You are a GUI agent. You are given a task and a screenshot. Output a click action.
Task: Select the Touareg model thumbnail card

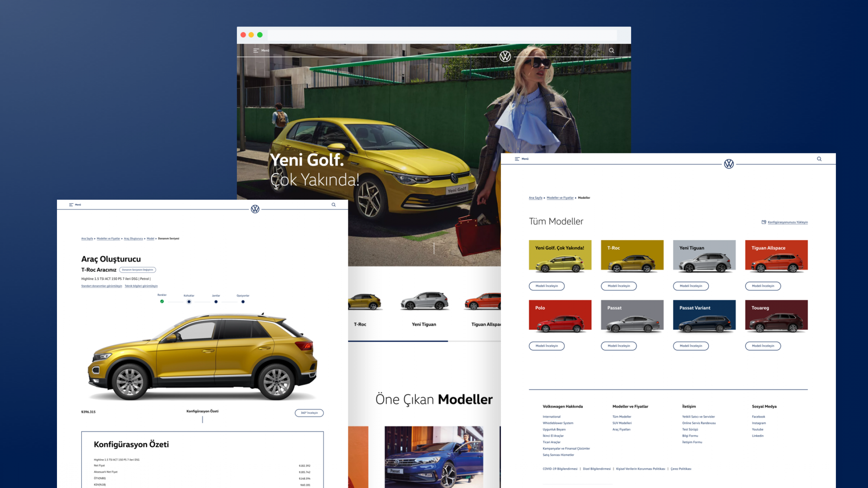coord(776,316)
